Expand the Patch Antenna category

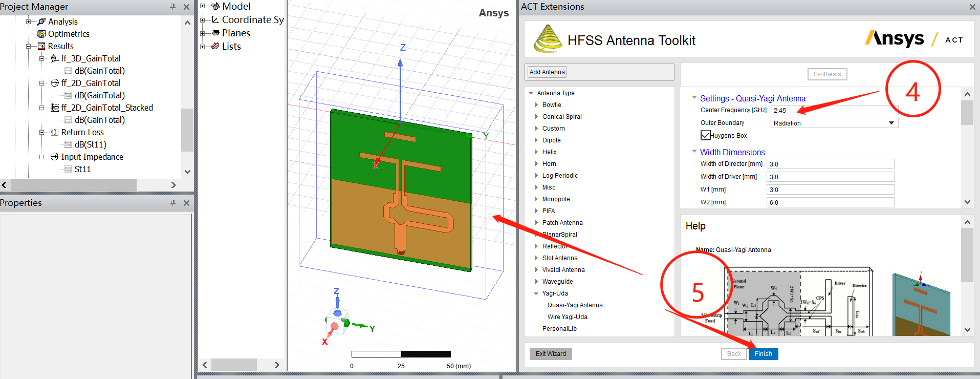536,222
